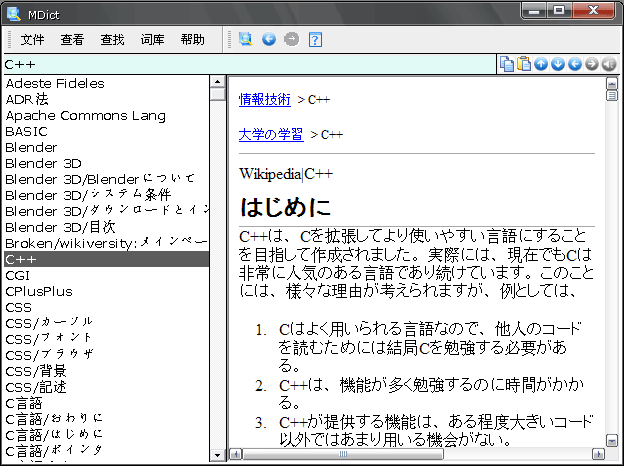Click the blue back button in main toolbar

[268, 40]
